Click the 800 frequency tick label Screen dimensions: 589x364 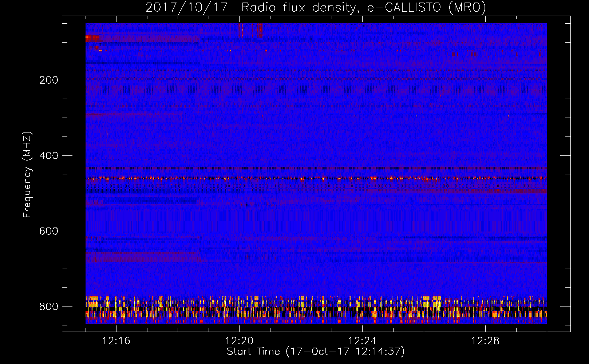(x=49, y=306)
